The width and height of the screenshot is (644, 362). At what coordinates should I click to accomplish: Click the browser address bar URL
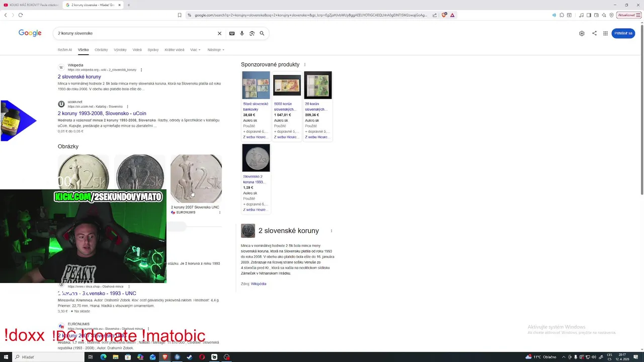pos(311,15)
